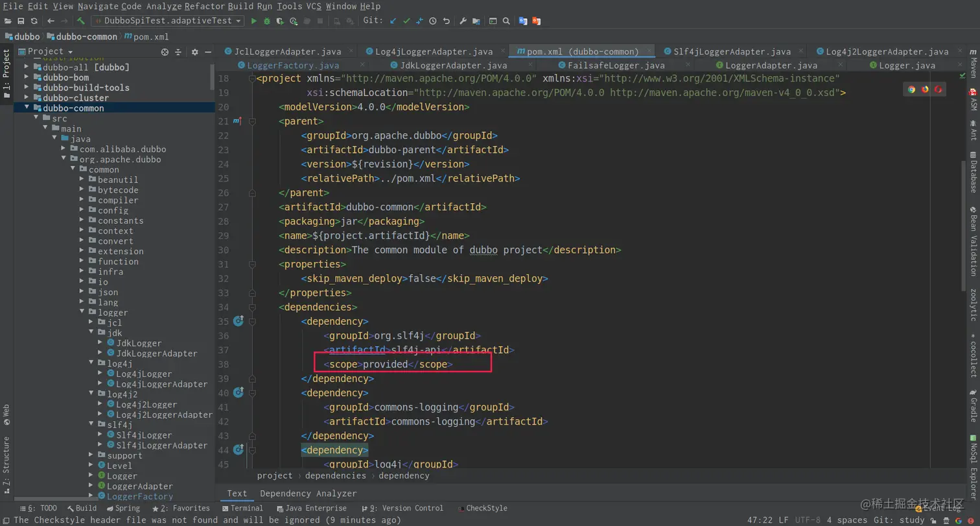The image size is (980, 526).
Task: Open the CheckStyle tool window
Action: (x=482, y=508)
